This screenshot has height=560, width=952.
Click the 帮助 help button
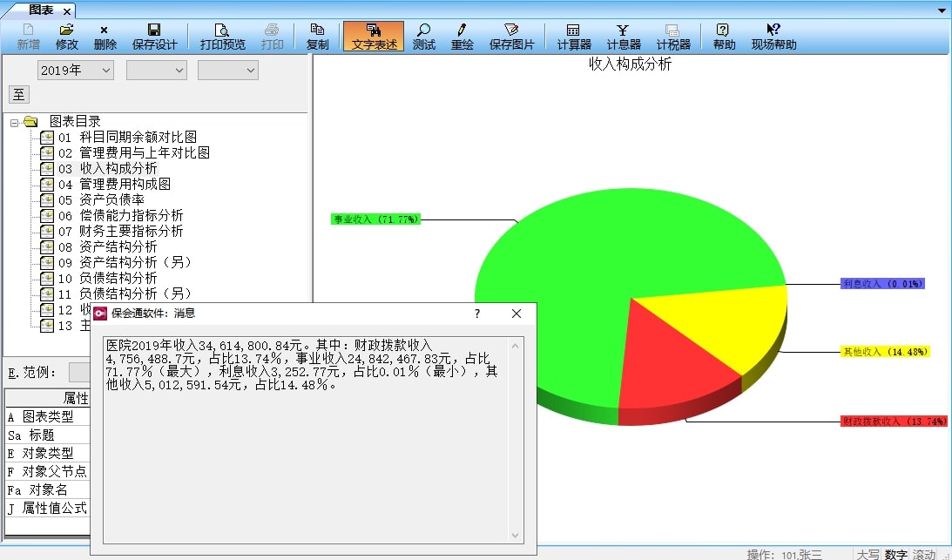click(723, 36)
